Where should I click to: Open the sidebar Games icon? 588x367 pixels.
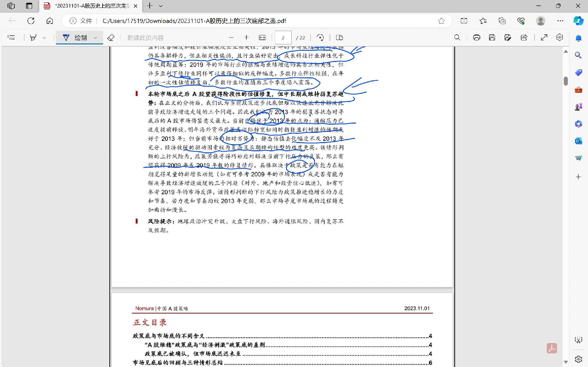click(578, 107)
